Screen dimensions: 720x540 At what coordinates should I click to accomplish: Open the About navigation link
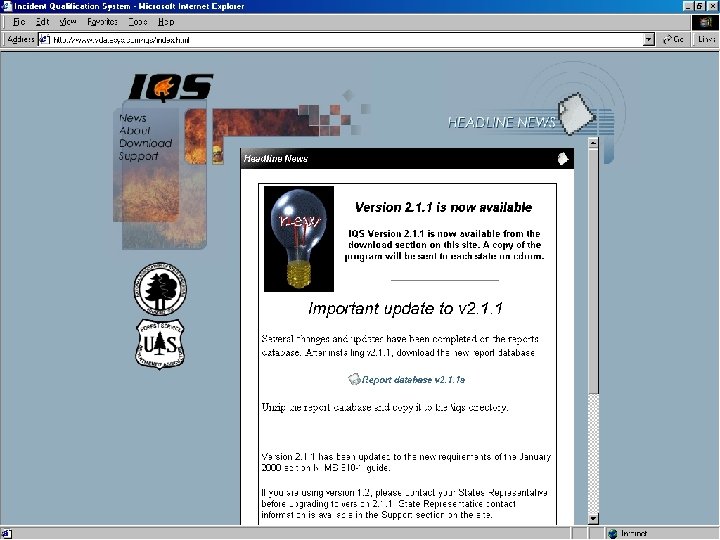click(135, 130)
